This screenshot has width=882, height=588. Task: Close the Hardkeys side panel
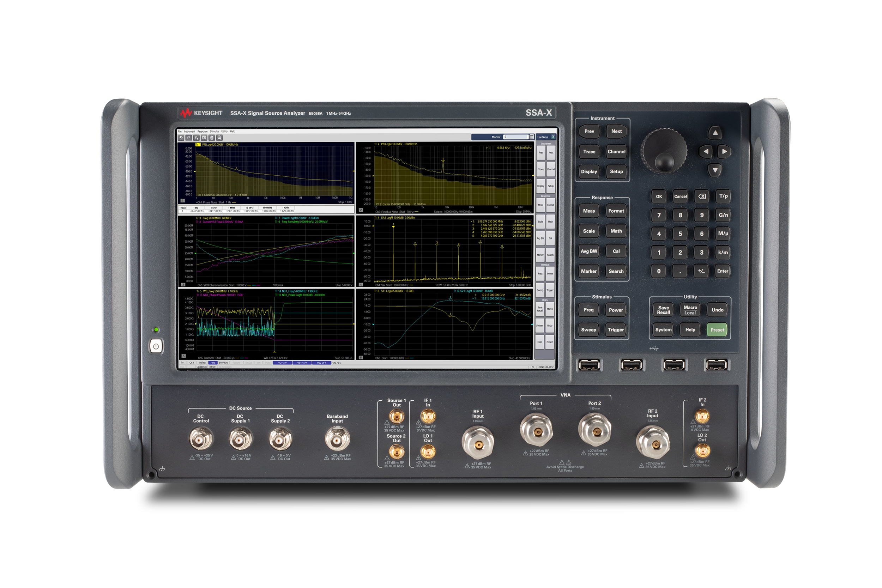[x=553, y=137]
